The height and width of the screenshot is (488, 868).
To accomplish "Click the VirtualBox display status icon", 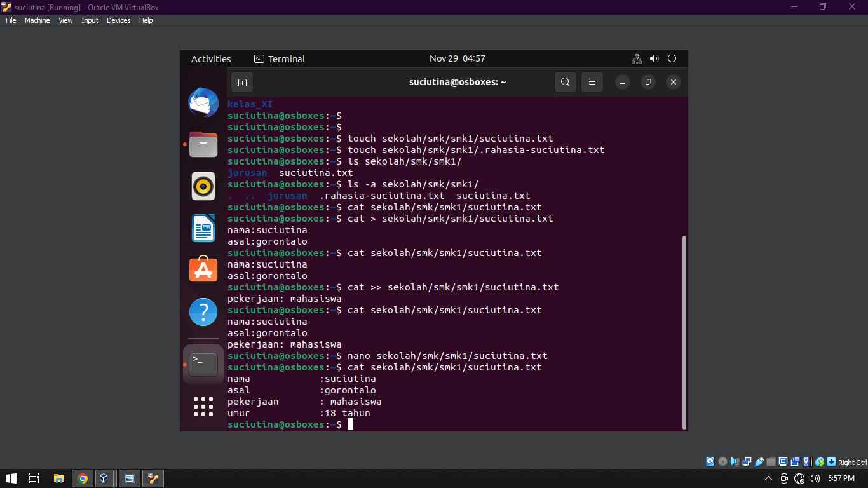I will [783, 462].
